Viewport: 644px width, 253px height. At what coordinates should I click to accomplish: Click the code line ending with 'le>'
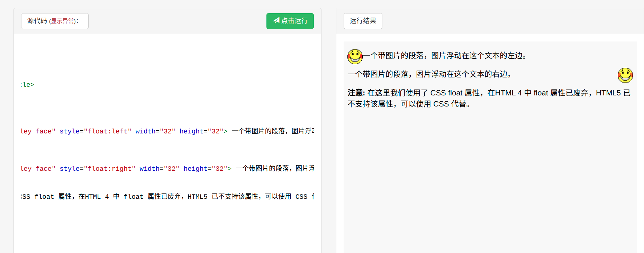(28, 85)
